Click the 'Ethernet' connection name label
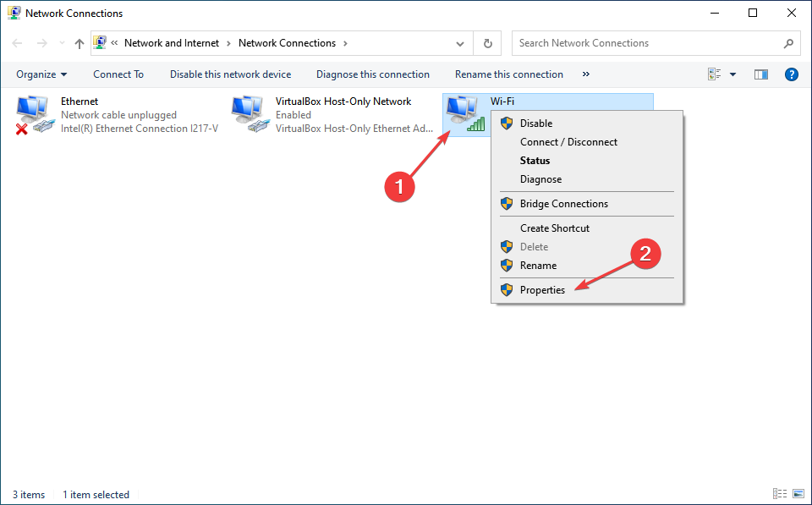Screen dimensions: 812x505 point(80,102)
